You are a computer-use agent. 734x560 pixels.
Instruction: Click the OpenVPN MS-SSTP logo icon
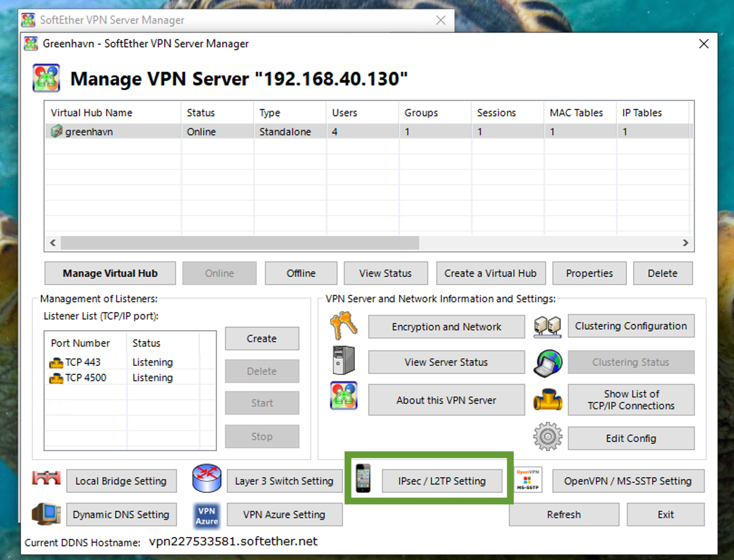tap(528, 480)
